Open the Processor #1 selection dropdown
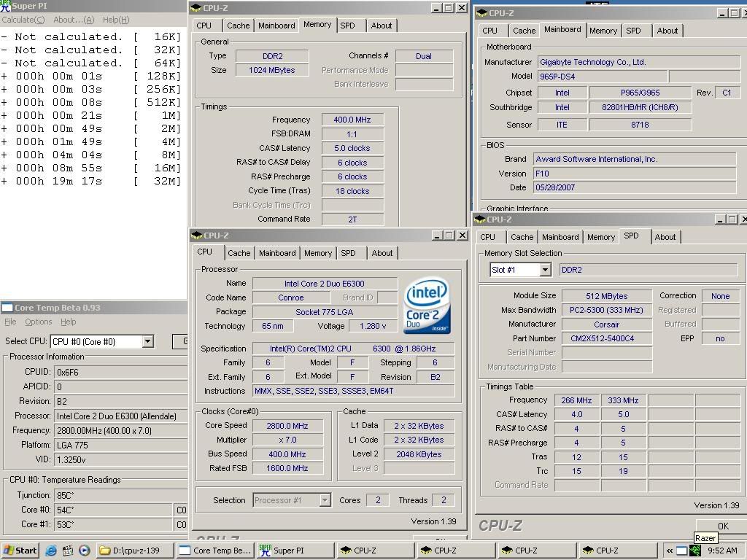The height and width of the screenshot is (560, 747). click(x=325, y=500)
